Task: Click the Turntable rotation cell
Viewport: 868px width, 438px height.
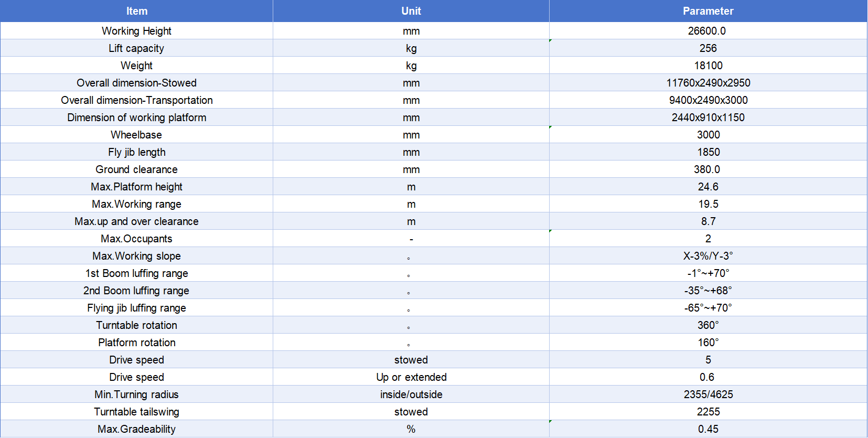Action: (x=136, y=325)
